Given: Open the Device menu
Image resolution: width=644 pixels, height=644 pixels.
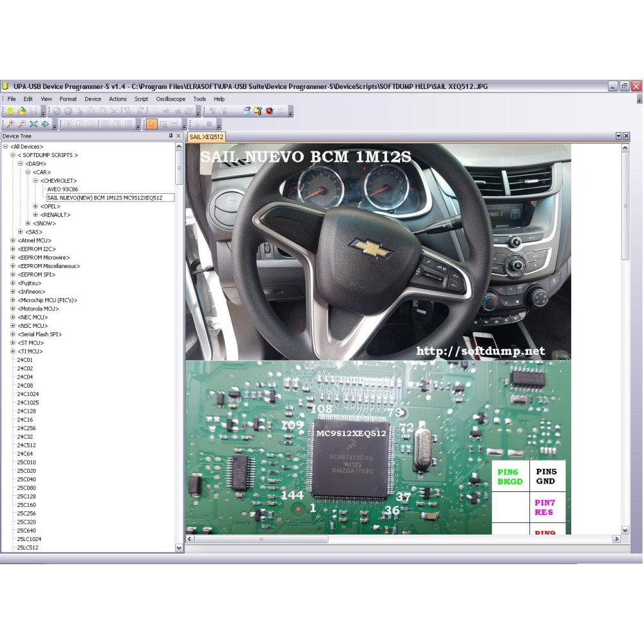Looking at the screenshot, I should pos(93,99).
